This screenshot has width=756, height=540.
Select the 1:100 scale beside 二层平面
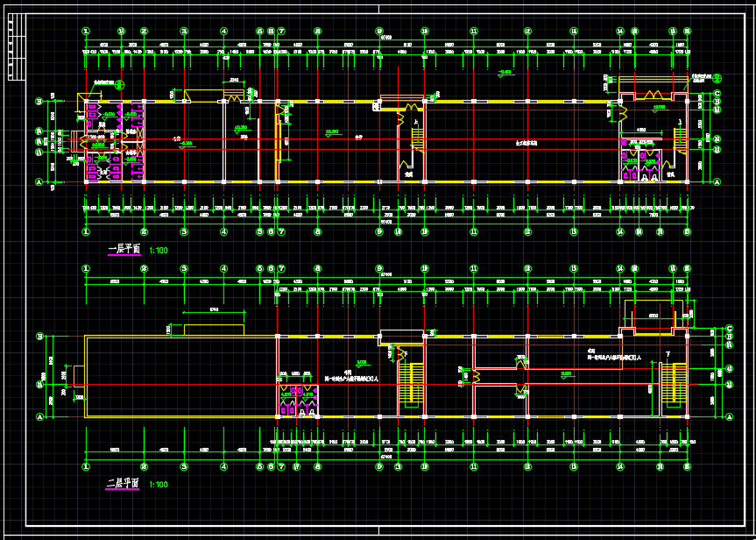click(159, 485)
